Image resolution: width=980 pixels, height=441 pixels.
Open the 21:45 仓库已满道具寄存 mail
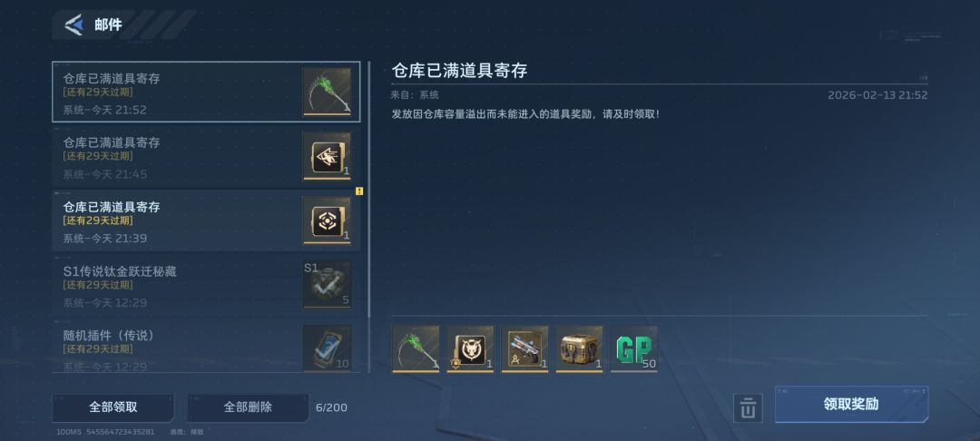(x=206, y=156)
